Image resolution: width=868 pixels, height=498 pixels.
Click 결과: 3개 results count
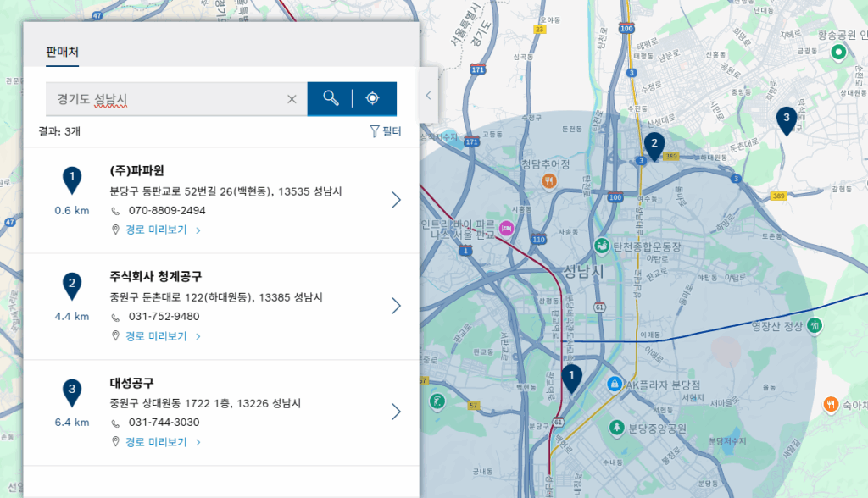coord(59,131)
